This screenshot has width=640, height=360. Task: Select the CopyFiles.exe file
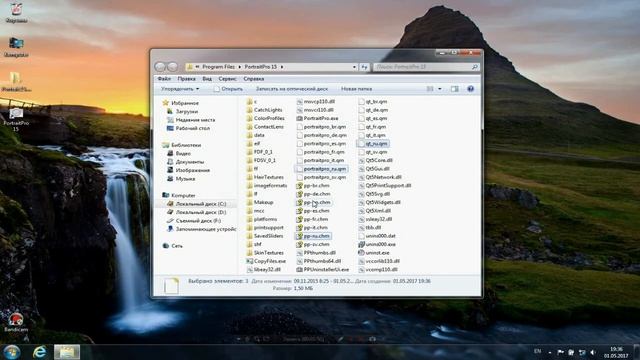pos(266,261)
